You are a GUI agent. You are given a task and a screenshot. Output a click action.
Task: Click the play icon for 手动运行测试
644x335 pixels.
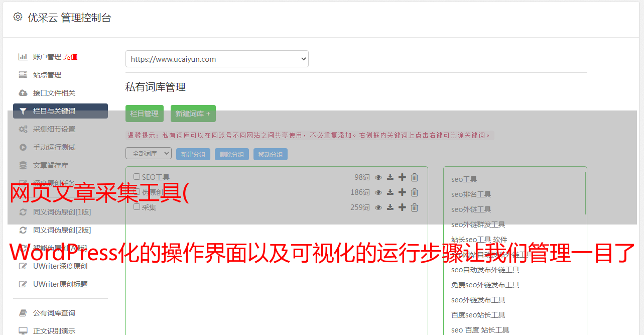tap(23, 147)
